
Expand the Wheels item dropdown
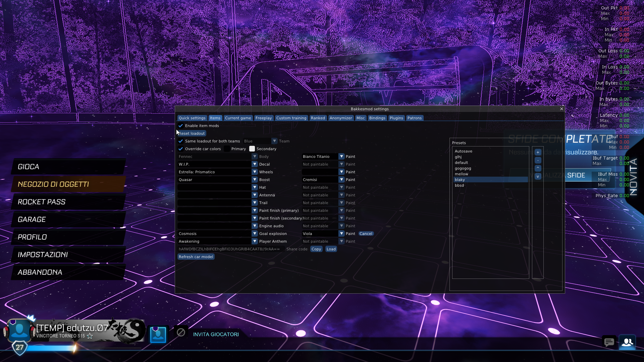tap(255, 172)
